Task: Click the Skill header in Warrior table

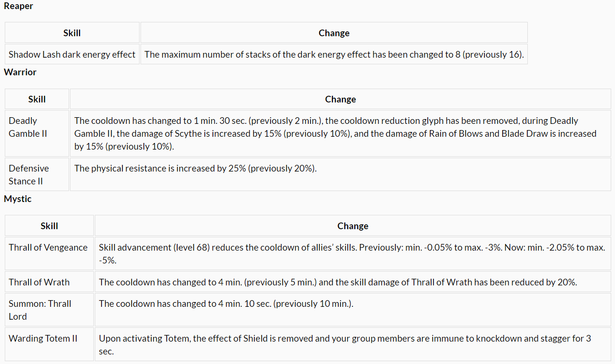Action: click(37, 99)
